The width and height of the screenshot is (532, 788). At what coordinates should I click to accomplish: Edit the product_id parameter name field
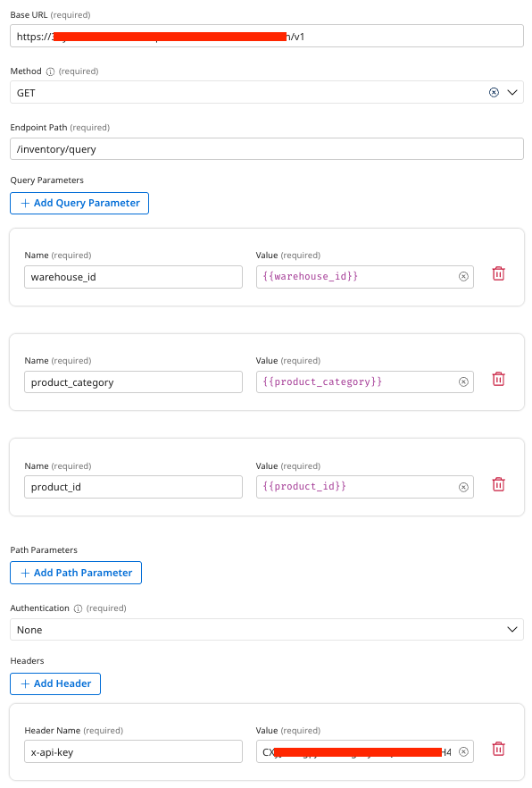tap(132, 486)
